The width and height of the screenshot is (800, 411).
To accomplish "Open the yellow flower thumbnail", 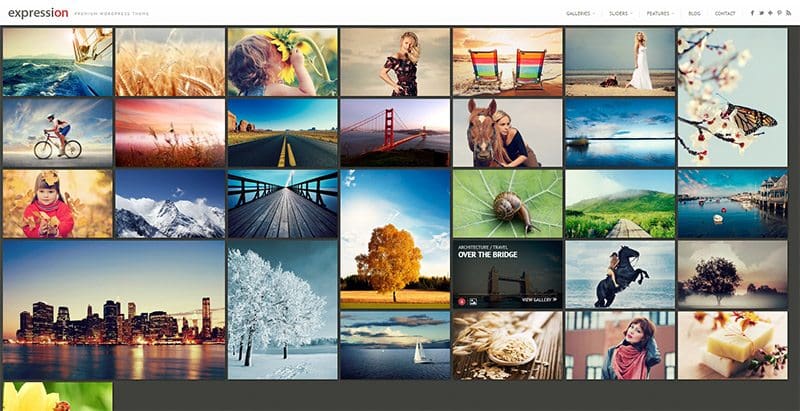I will coord(58,397).
